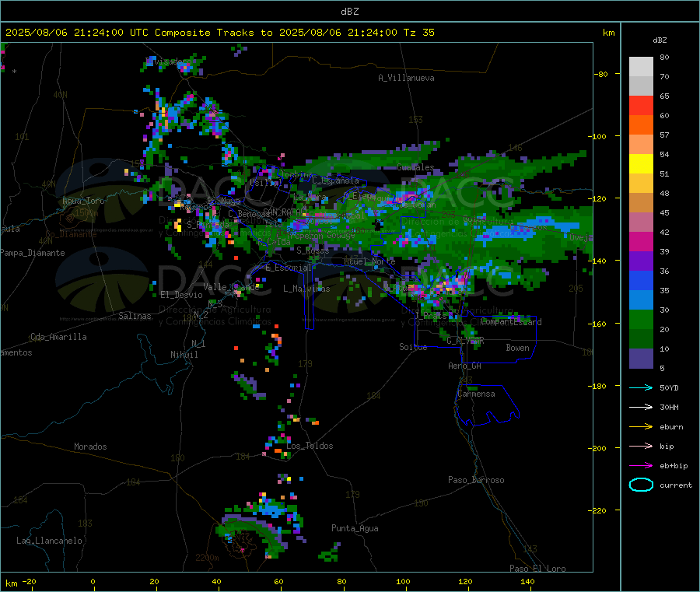Click the 'Soitue' map label

[413, 347]
